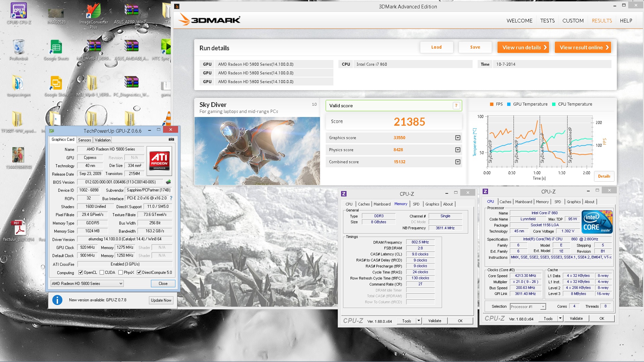Open ASUS_AMDA00_A archive on desktop
The height and width of the screenshot is (362, 644).
coord(131,50)
